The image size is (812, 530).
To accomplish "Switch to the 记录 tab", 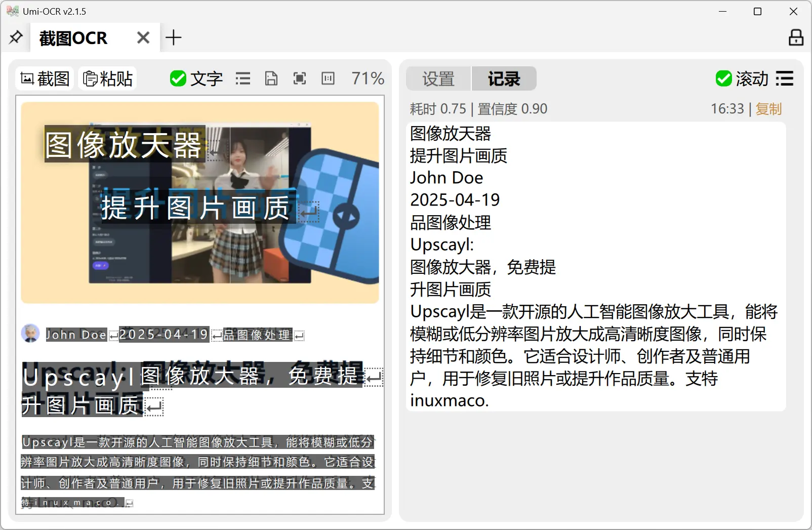I will coord(504,78).
